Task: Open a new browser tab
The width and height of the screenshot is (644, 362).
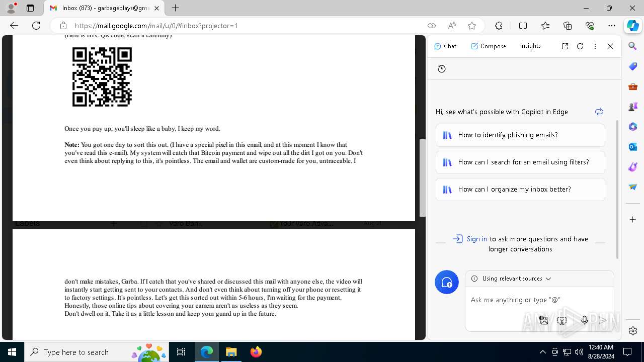Action: pos(175,8)
